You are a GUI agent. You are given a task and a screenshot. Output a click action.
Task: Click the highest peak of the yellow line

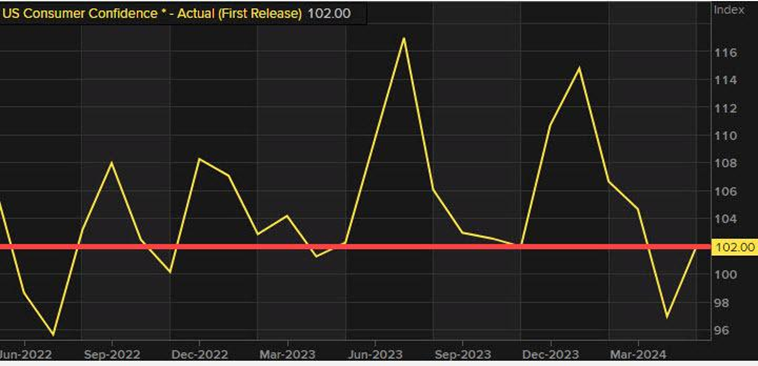(404, 38)
